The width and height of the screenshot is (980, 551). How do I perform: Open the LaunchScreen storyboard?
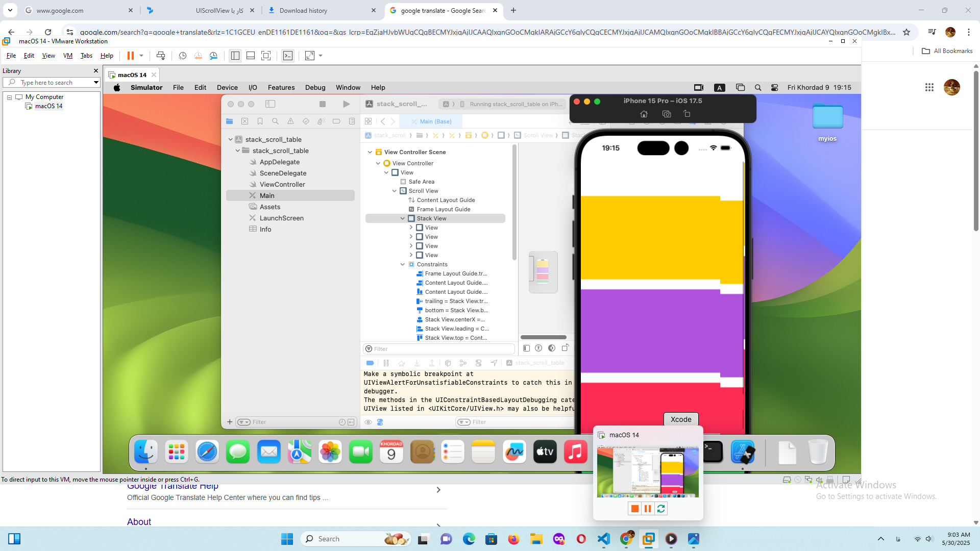(281, 218)
